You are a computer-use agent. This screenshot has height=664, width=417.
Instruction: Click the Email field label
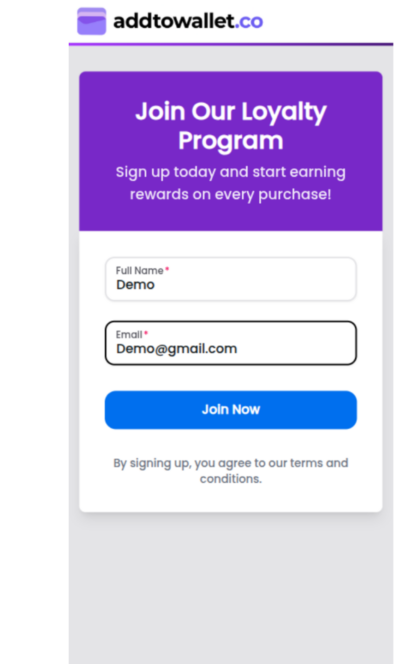coord(129,335)
